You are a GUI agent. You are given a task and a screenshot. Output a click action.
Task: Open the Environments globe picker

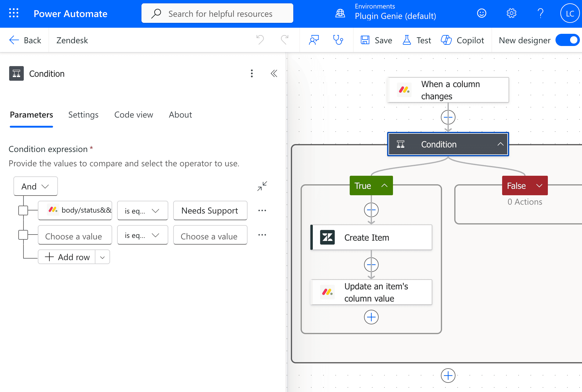pos(340,13)
